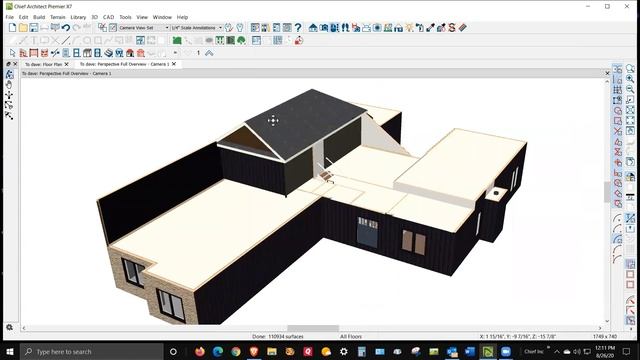Open the CAD menu

109,17
